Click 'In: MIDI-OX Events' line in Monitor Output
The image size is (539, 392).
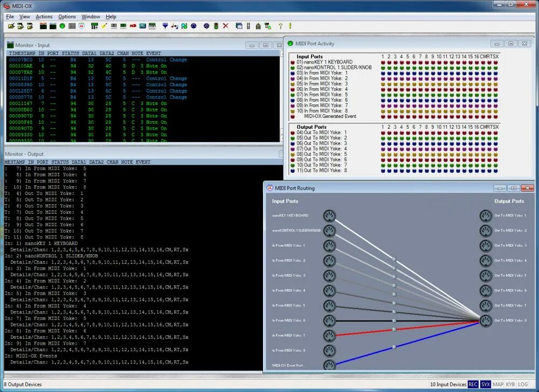31,355
